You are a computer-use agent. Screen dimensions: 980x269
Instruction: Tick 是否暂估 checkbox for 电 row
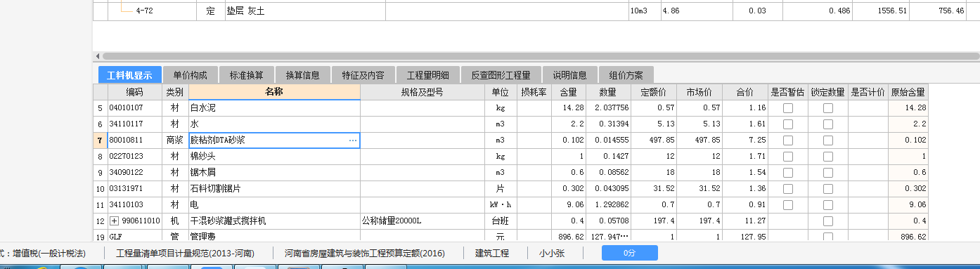point(788,205)
